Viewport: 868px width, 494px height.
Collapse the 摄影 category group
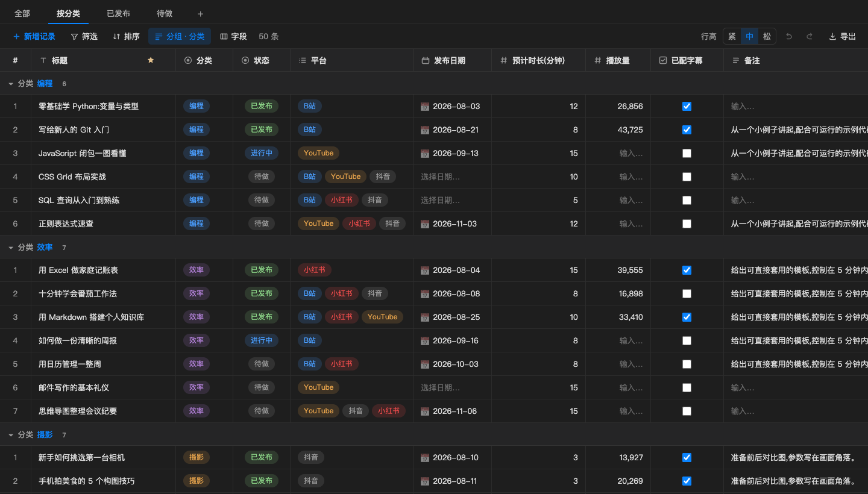[11, 435]
